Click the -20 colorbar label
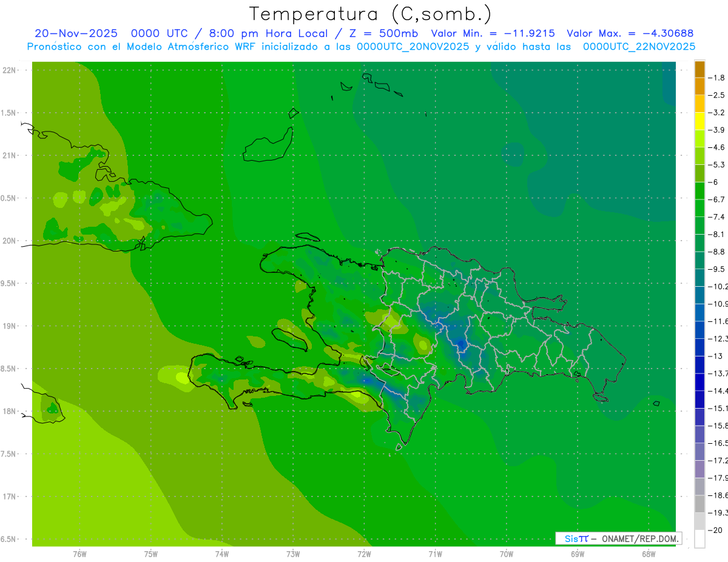Screen dimensions: 728x562 coord(714,530)
